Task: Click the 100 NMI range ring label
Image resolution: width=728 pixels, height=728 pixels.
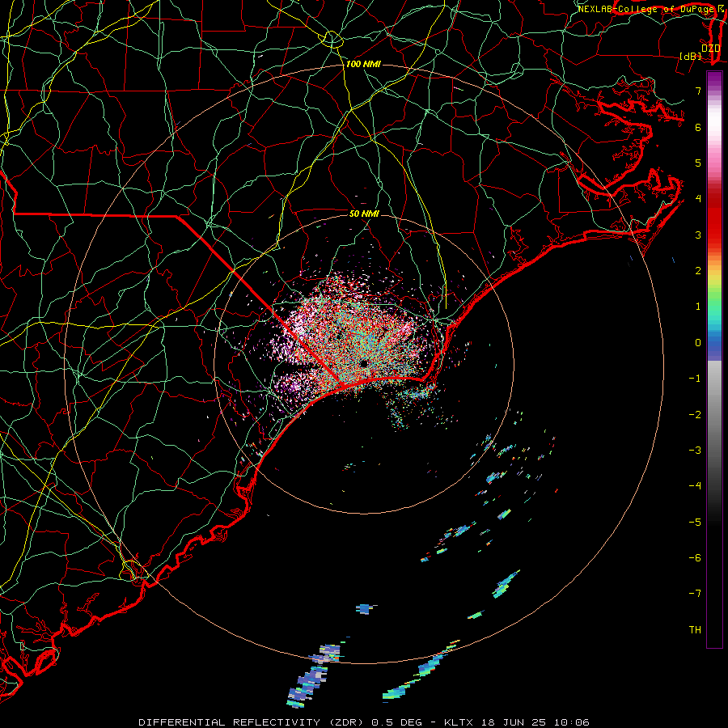Action: (363, 64)
